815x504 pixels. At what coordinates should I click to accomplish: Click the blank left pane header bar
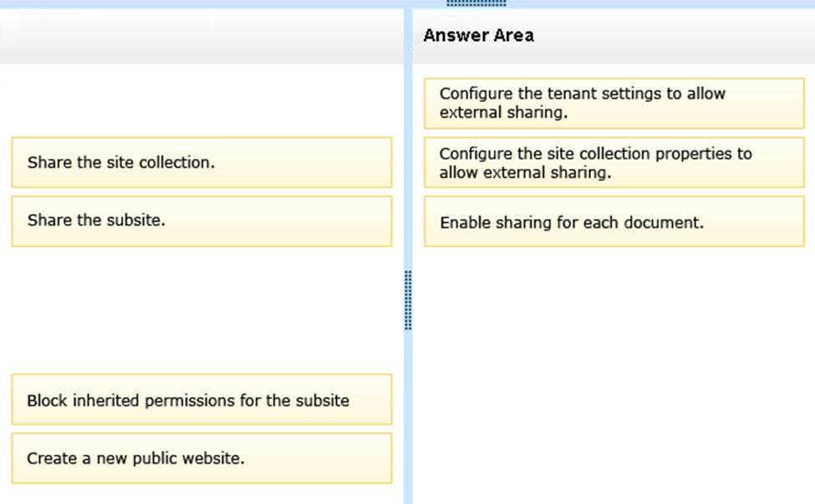(x=201, y=37)
